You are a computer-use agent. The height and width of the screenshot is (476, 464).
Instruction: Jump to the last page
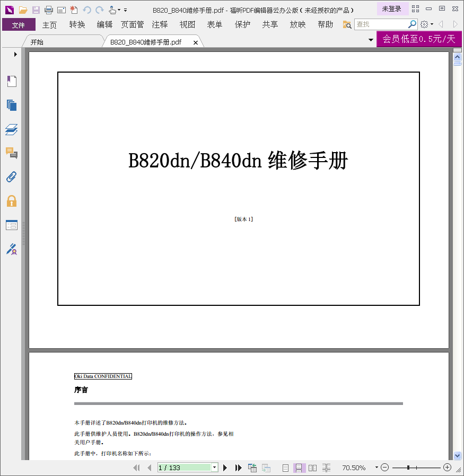239,468
